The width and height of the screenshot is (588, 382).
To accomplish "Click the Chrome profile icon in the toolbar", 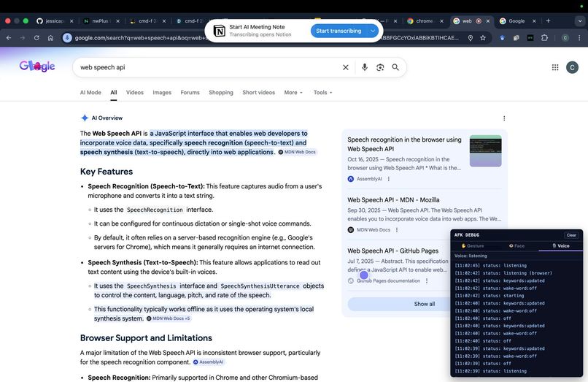I will [x=565, y=37].
